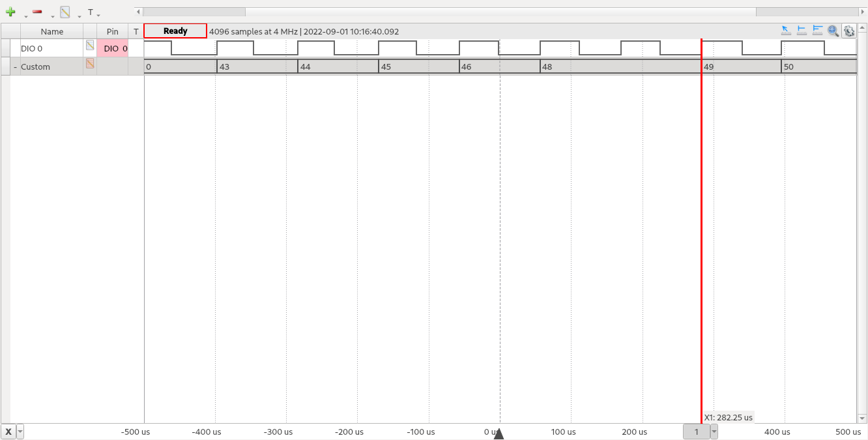Click the right arrow of the horizontal scrollbar
This screenshot has width=868, height=440.
863,12
